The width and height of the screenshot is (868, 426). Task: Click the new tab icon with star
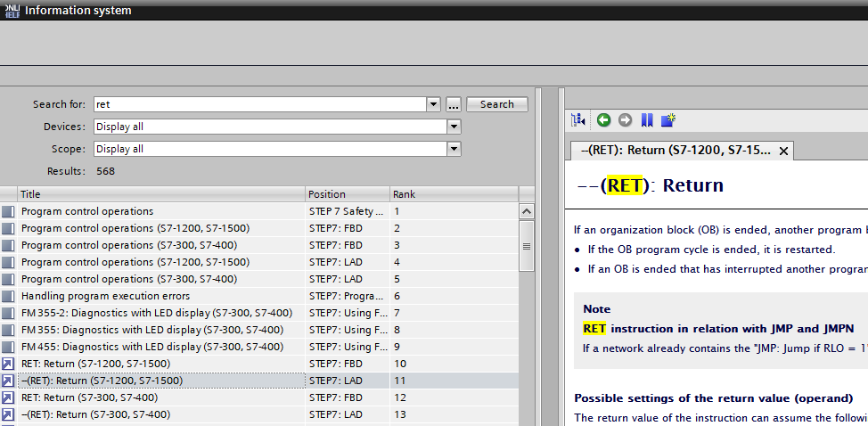pos(668,119)
